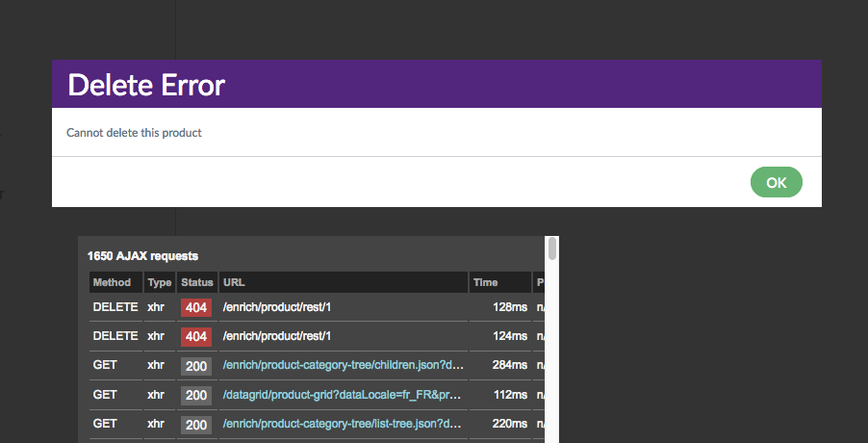This screenshot has height=443, width=868.
Task: Click the DELETE method cell in the 124ms row
Action: tap(115, 336)
